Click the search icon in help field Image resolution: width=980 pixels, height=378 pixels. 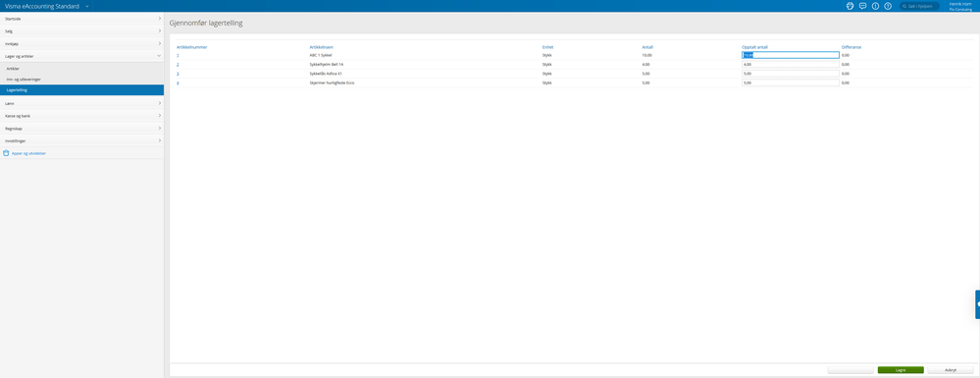(x=904, y=6)
